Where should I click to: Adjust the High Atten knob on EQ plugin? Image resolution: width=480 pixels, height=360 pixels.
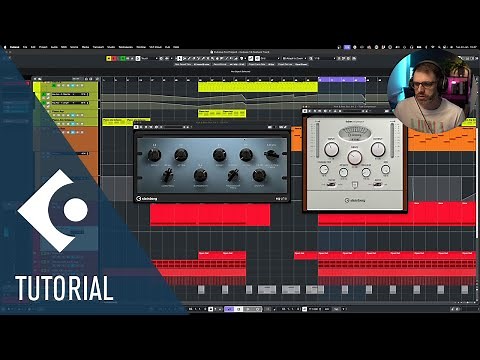[x=246, y=155]
